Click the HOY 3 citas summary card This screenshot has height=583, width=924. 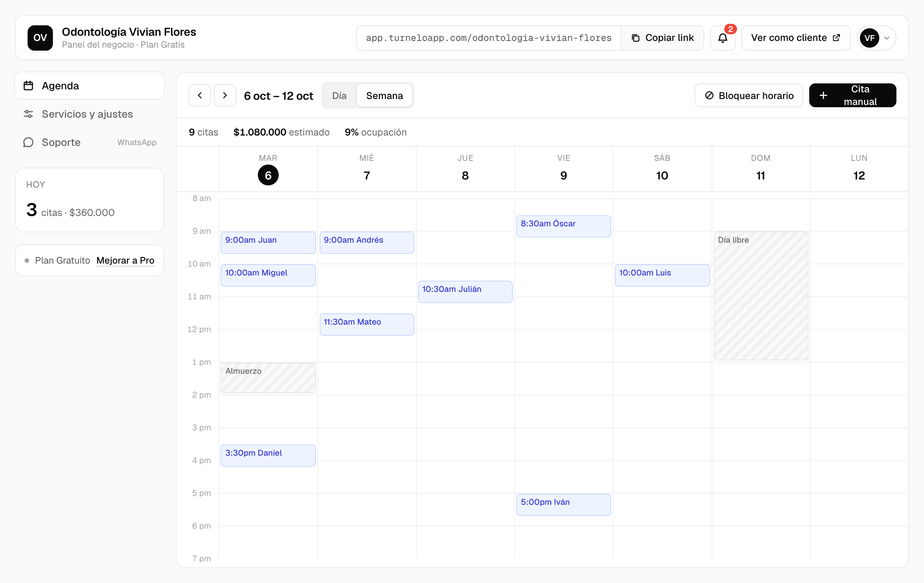(89, 200)
